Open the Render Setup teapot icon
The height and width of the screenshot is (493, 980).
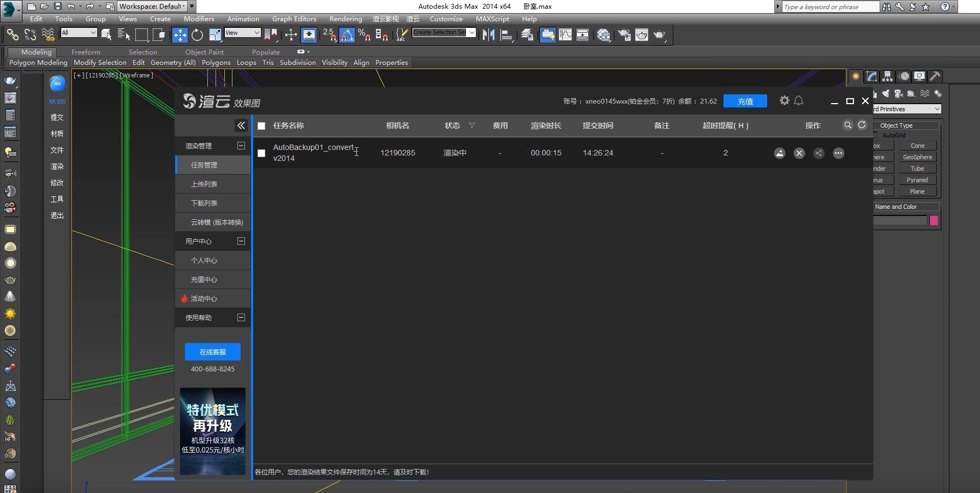[x=624, y=35]
